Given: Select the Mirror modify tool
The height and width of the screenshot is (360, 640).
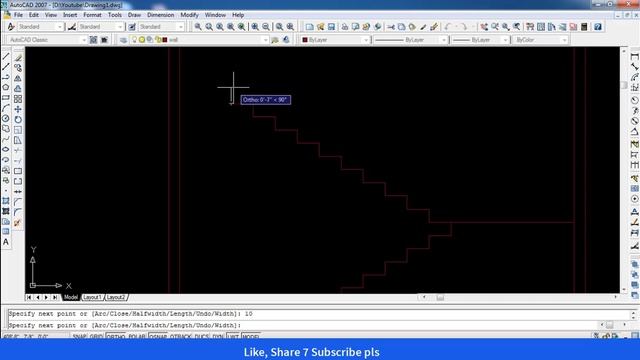Looking at the screenshot, I should coord(18,78).
